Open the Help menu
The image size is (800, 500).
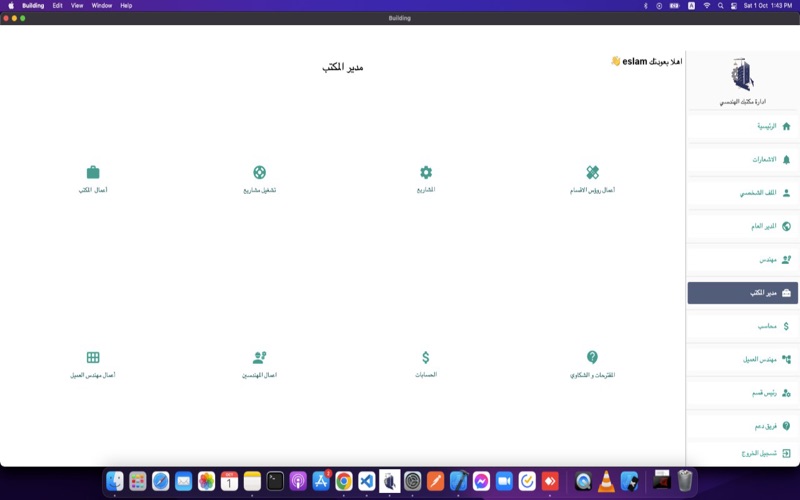point(126,6)
